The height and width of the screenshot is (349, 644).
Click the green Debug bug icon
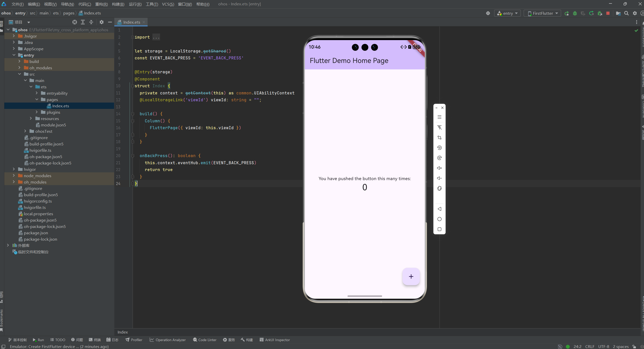(x=575, y=13)
